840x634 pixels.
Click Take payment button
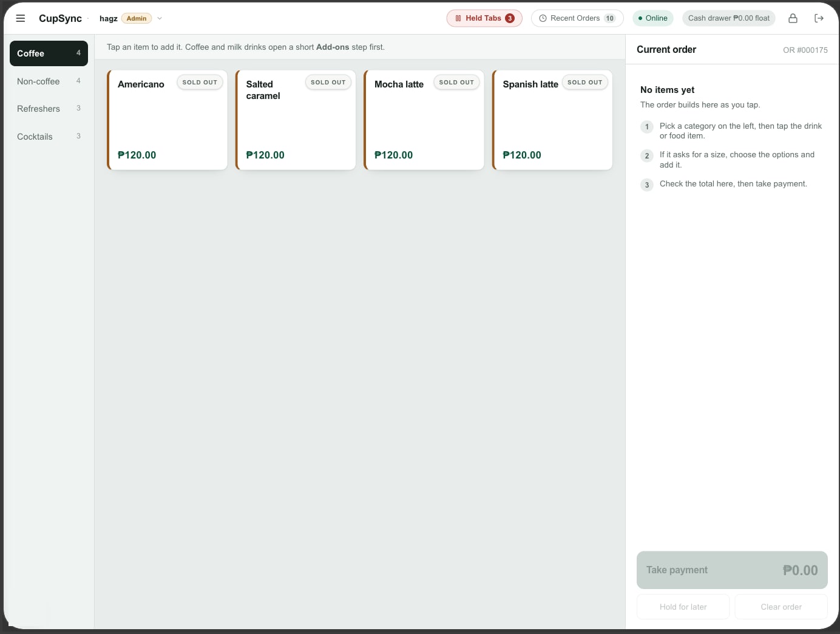coord(732,570)
